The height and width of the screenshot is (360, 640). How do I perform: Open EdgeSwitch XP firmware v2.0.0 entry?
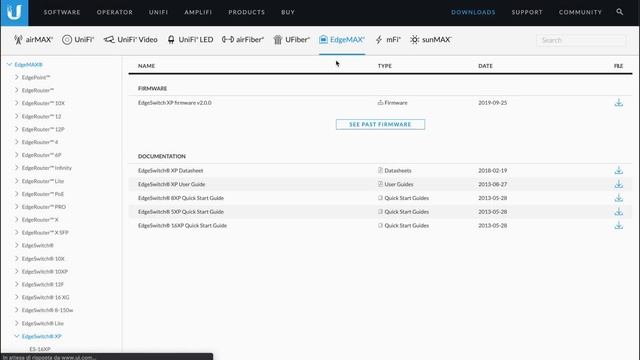coord(175,103)
